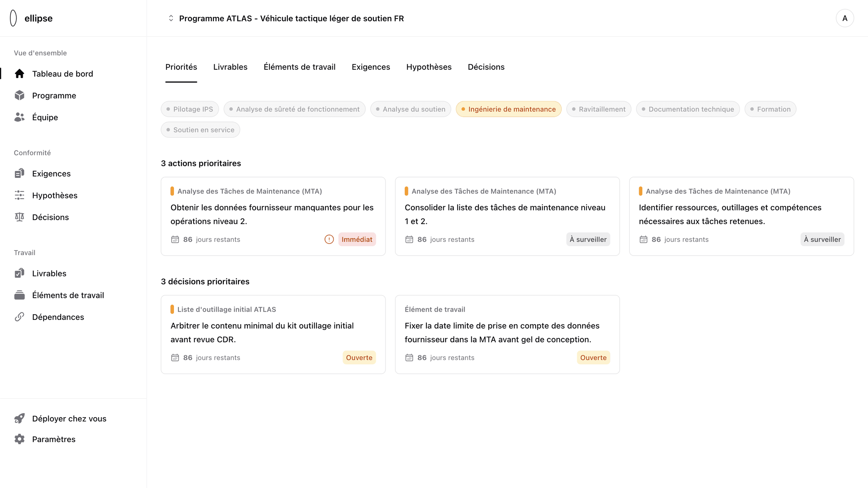868x488 pixels.
Task: Click the alert icon beside Immédiat badge
Action: point(329,239)
